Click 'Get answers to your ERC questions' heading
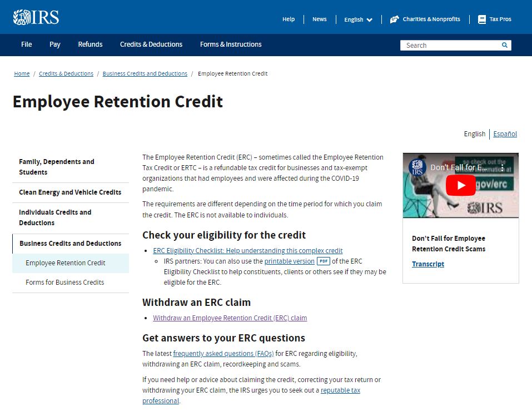 pyautogui.click(x=223, y=338)
